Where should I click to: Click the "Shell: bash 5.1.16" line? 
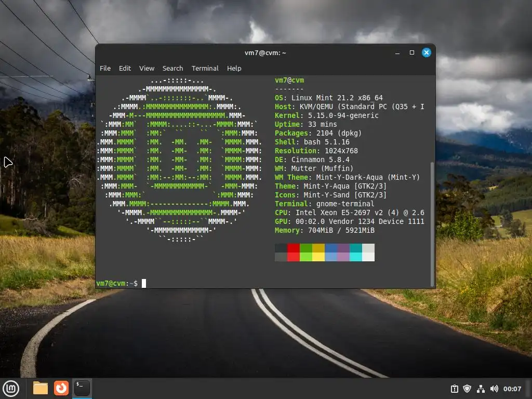coord(312,142)
